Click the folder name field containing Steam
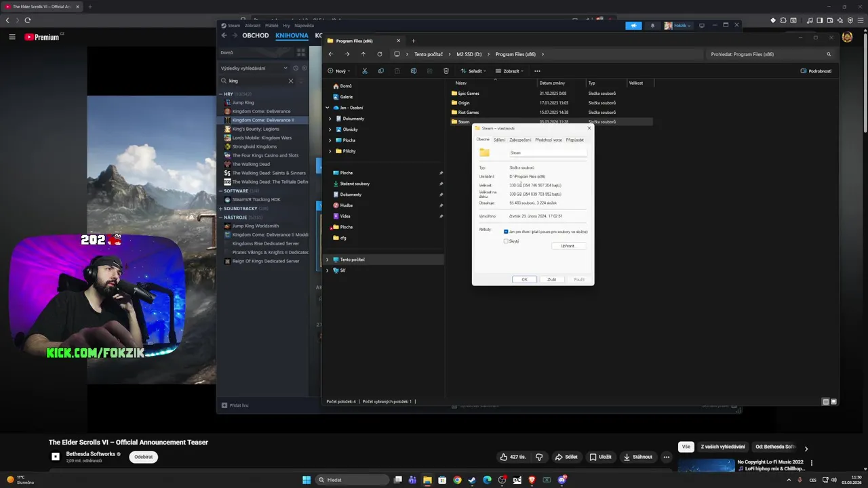Screen dimensions: 868x488 tap(548, 152)
